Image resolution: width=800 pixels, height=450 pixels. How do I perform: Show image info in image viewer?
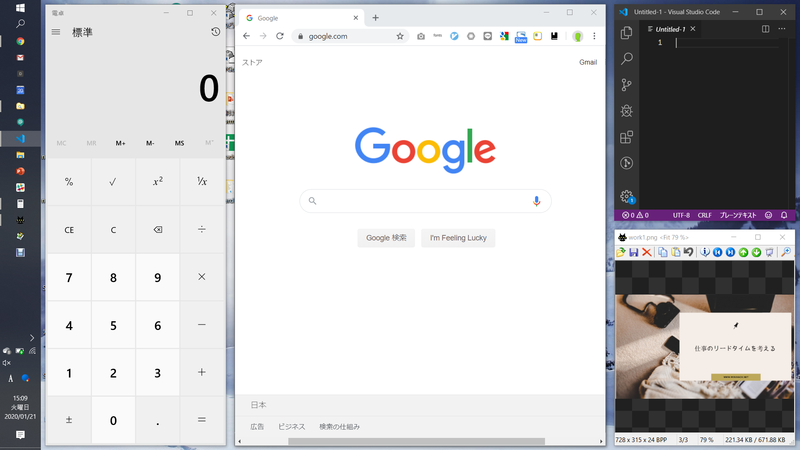pos(705,252)
